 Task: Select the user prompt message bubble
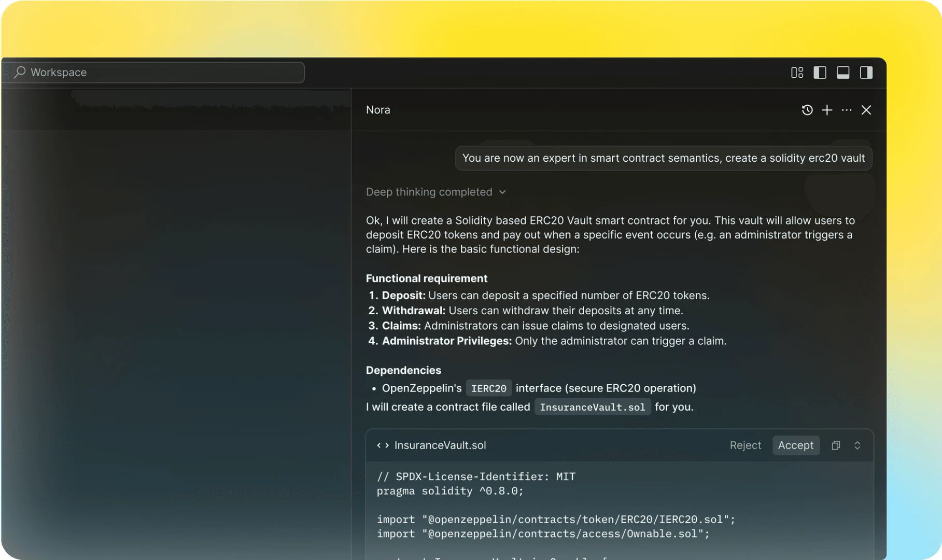point(663,158)
